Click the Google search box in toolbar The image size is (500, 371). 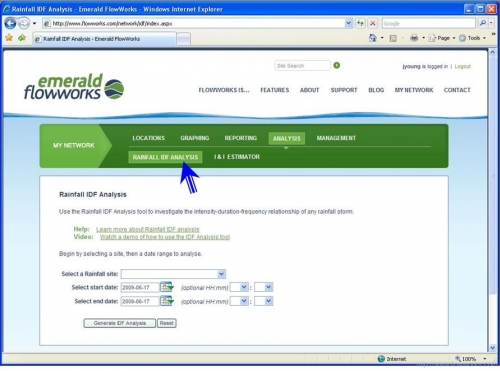click(x=428, y=23)
